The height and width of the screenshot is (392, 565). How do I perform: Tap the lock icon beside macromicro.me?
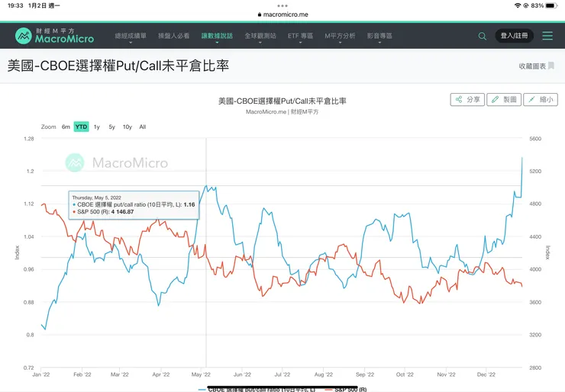[260, 14]
